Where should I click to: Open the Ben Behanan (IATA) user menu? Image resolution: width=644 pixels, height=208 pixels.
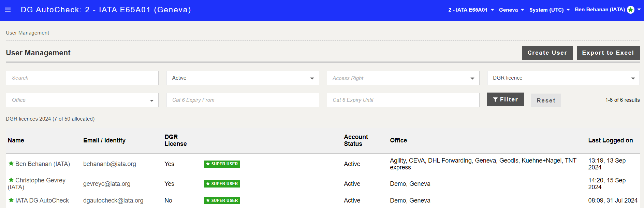point(608,10)
